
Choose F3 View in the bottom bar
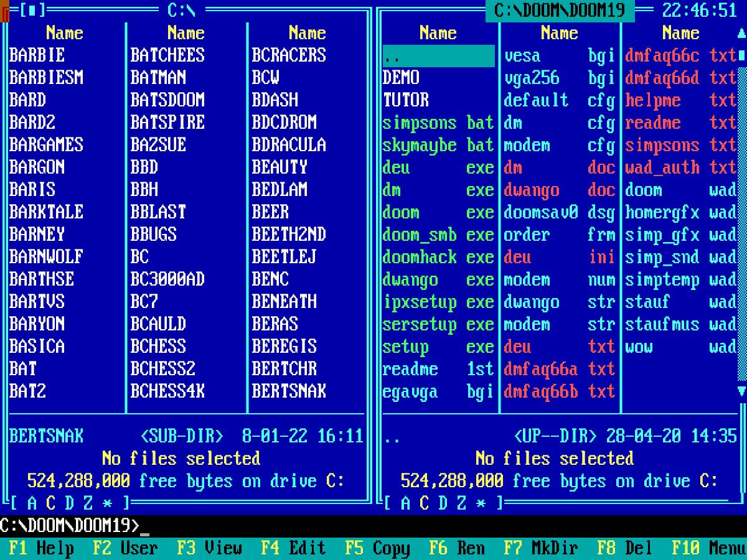[210, 548]
